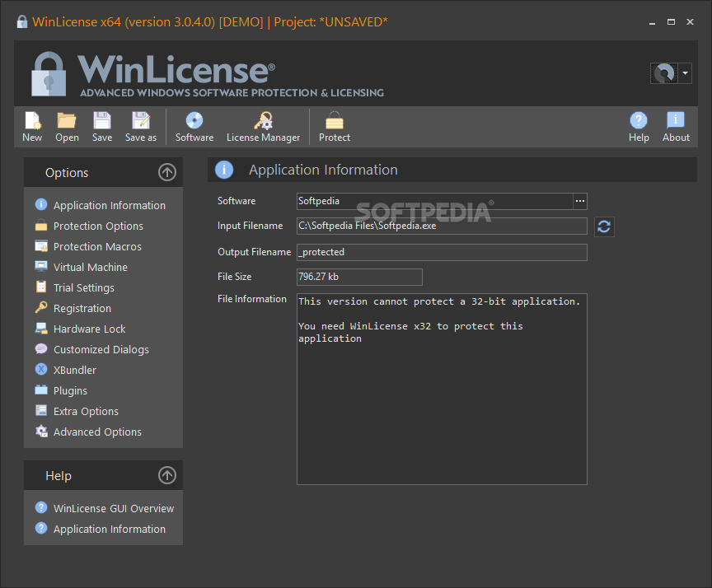Open Customized Dialogs section
This screenshot has height=588, width=712.
pos(101,349)
